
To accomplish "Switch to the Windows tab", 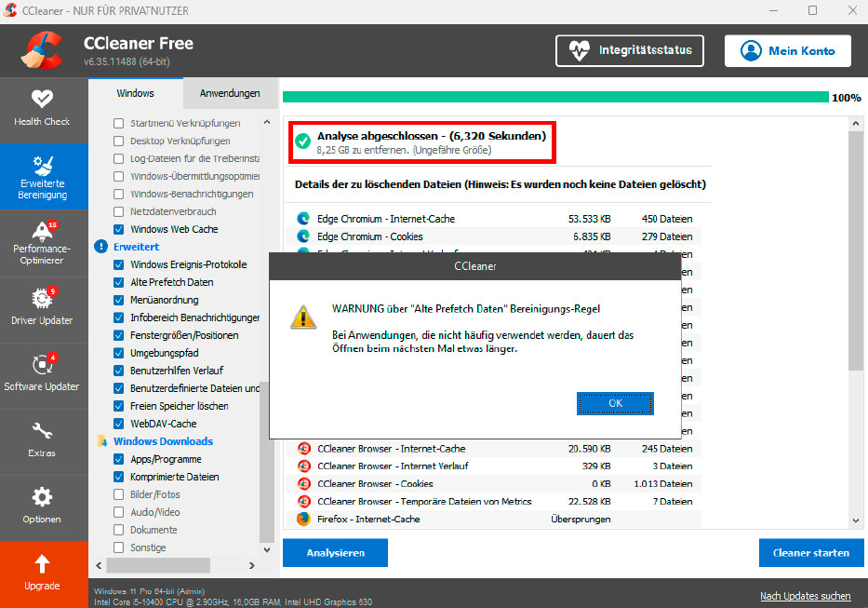I will pos(136,93).
